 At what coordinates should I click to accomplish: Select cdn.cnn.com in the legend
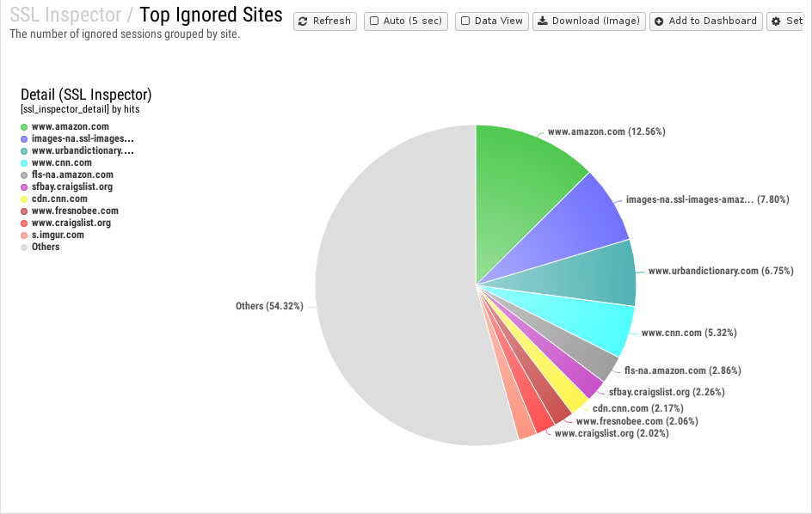click(59, 199)
